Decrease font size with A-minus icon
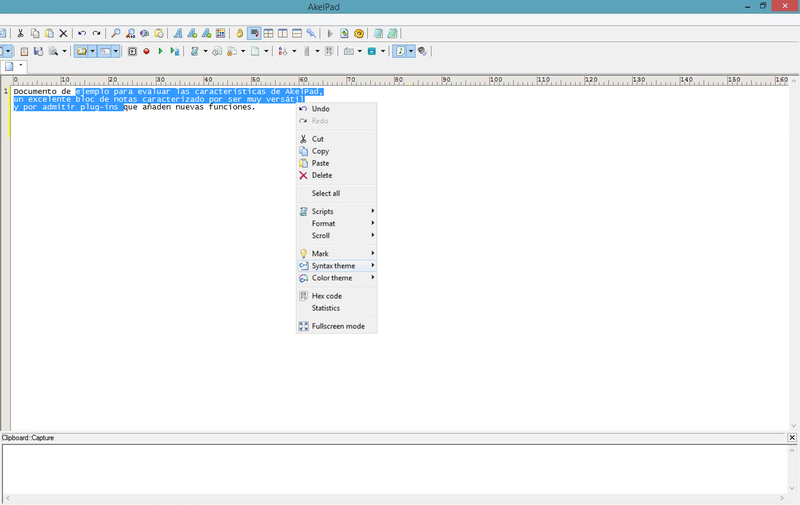The width and height of the screenshot is (800, 505). pyautogui.click(x=206, y=34)
